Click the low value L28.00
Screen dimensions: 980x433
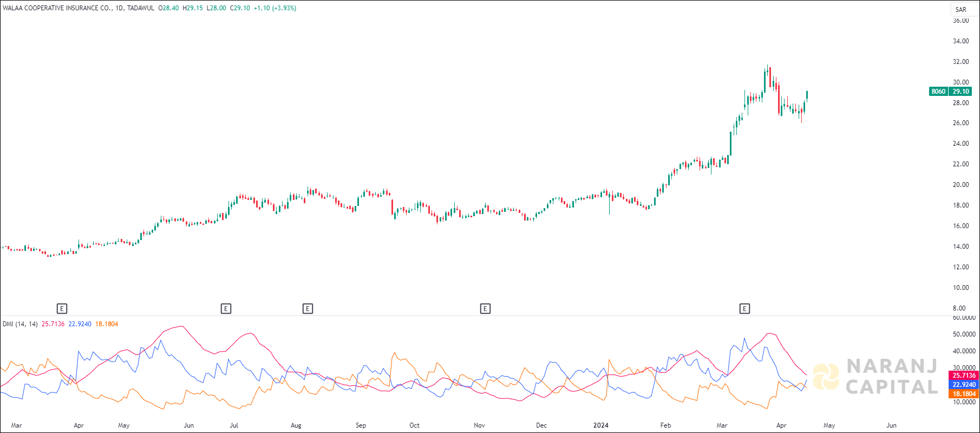click(216, 8)
